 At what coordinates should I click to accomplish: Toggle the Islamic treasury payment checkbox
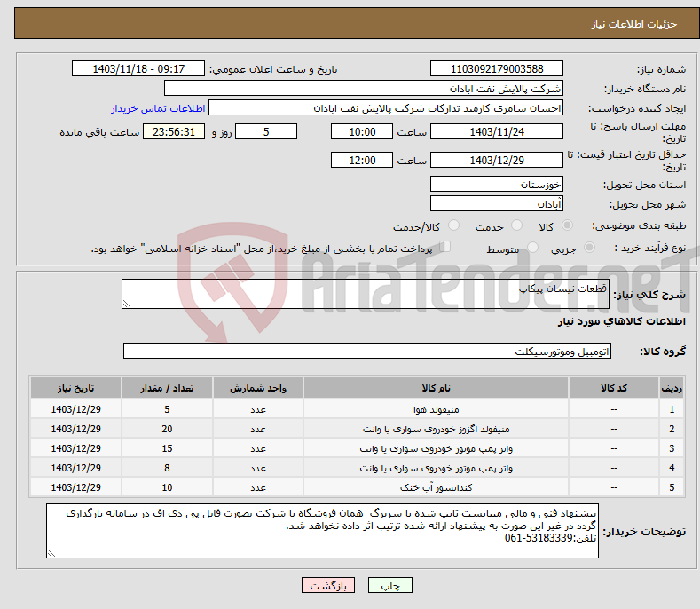coord(445,247)
